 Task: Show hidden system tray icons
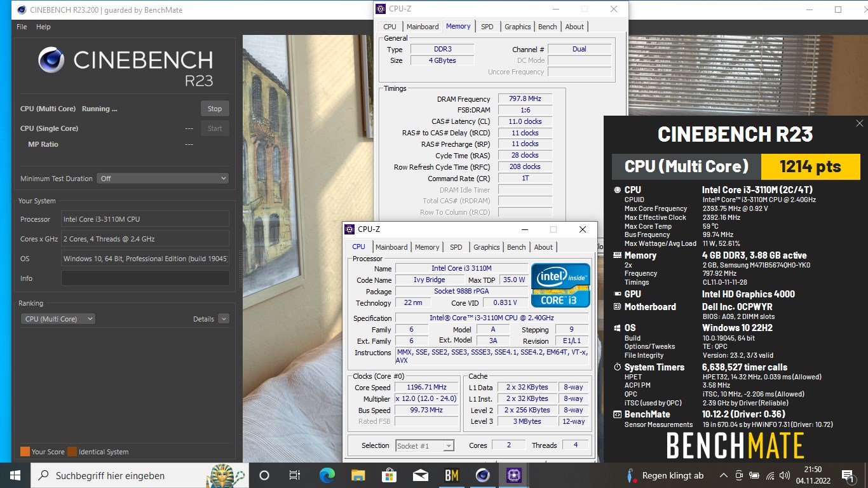[723, 475]
